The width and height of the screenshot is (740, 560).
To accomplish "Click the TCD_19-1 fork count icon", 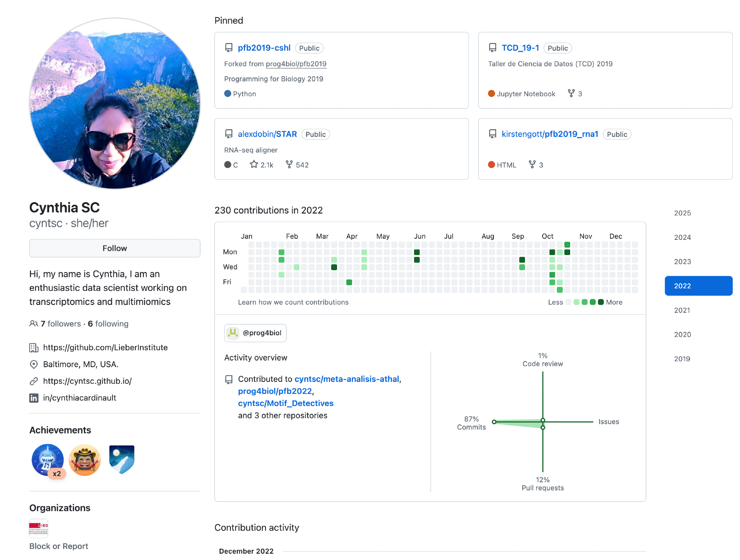I will 571,93.
